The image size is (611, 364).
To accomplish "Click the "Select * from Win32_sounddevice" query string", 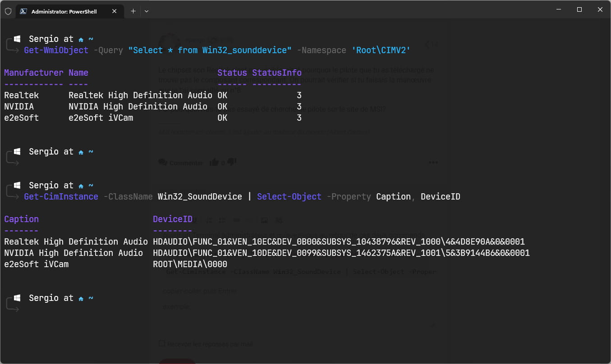I will [210, 50].
